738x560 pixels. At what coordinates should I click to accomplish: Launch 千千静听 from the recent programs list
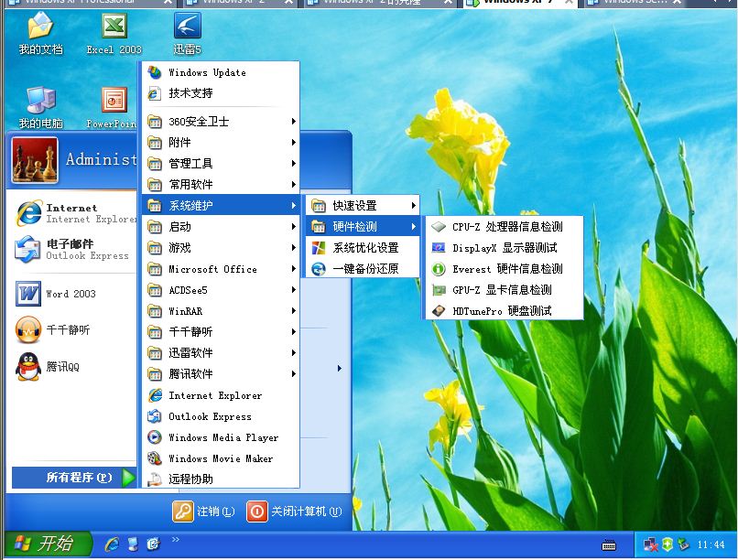[52, 329]
